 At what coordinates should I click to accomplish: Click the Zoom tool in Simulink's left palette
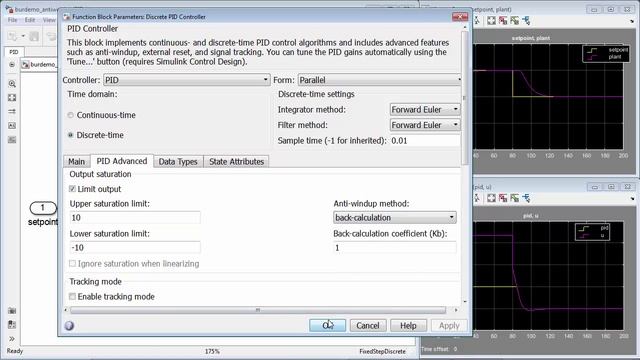[x=12, y=84]
